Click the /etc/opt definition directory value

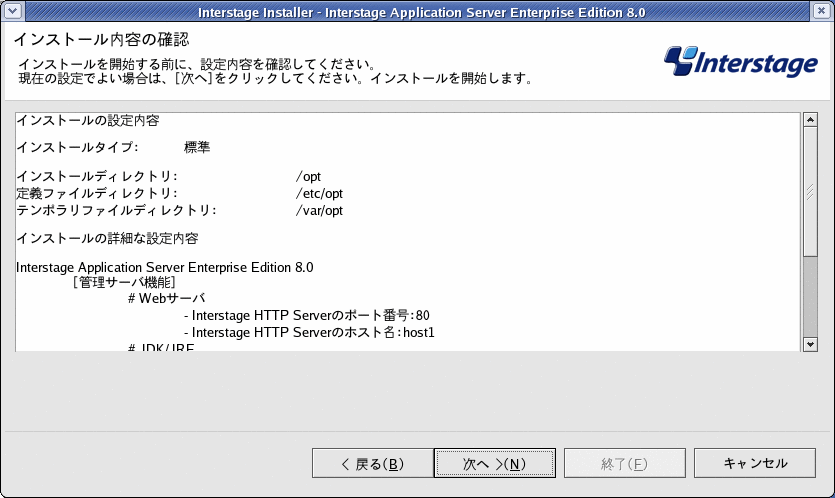click(x=319, y=193)
